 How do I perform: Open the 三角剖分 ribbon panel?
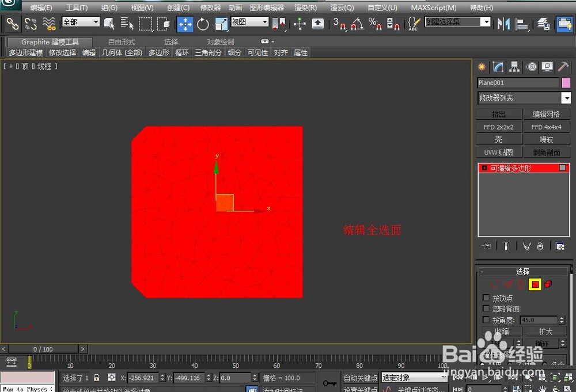click(x=208, y=53)
